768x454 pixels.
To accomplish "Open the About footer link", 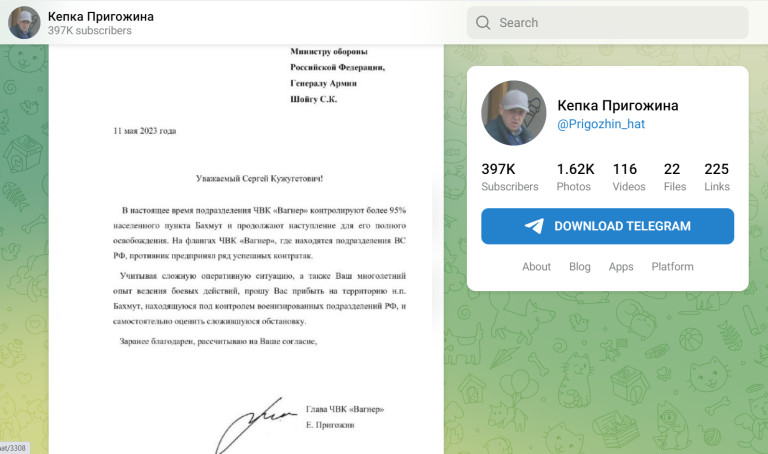I will click(x=536, y=266).
